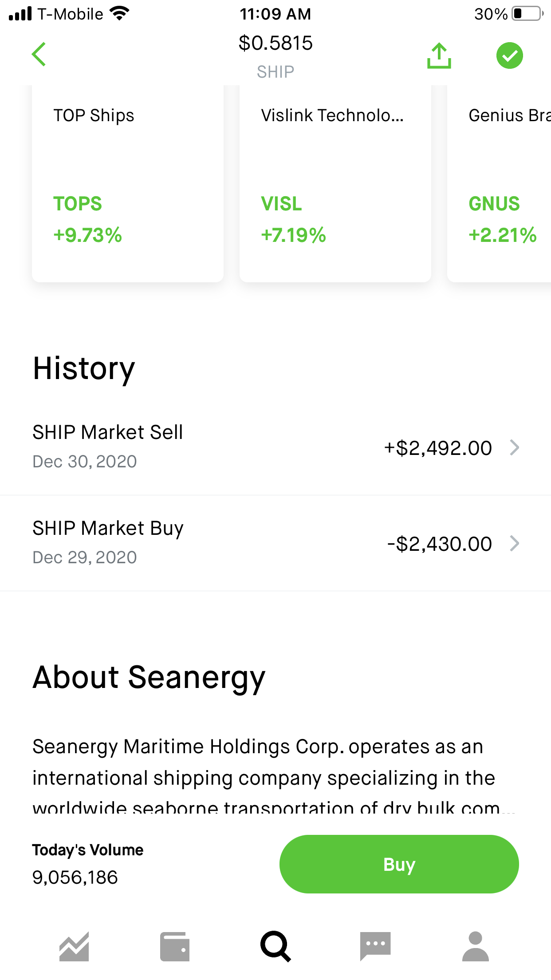Tap the green back arrow
This screenshot has width=551, height=980.
point(39,55)
